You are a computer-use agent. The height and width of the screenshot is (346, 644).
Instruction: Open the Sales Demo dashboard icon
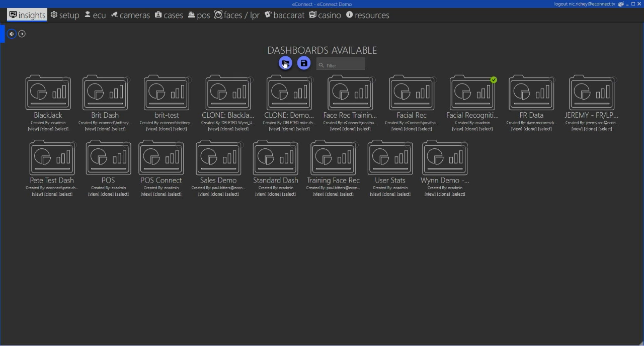[x=218, y=157]
